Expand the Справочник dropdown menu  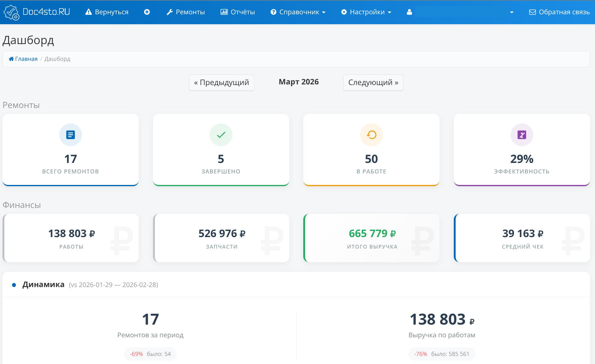pos(298,12)
